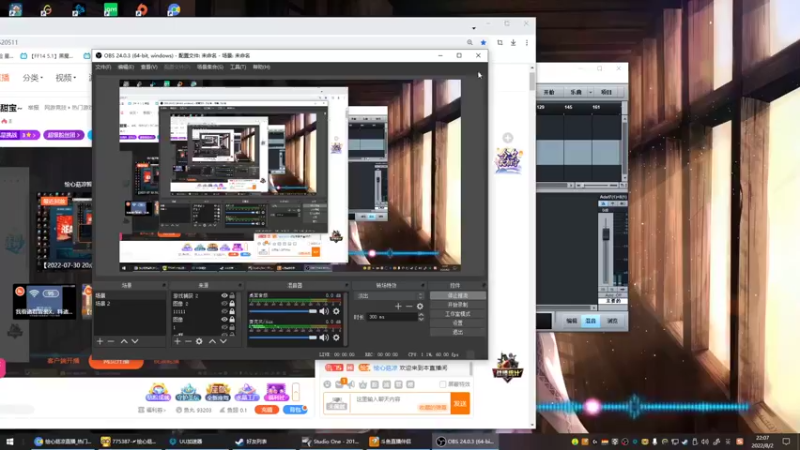
Task: Open browser extensions icon
Action: point(500,43)
